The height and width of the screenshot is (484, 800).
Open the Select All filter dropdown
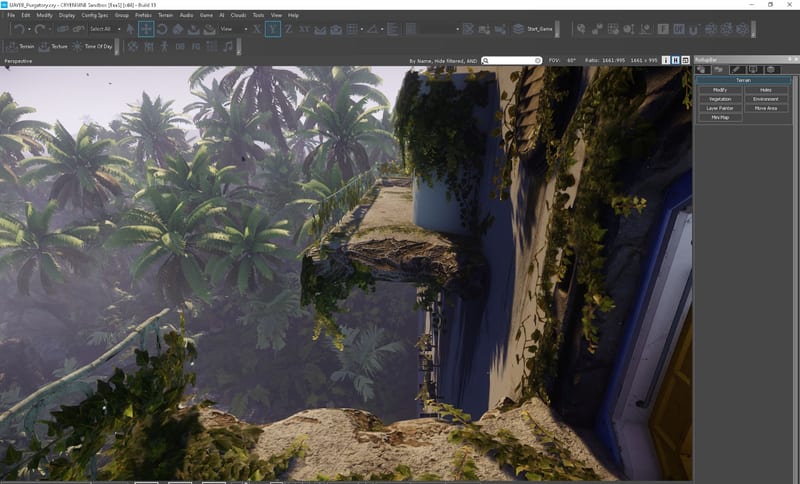(105, 29)
